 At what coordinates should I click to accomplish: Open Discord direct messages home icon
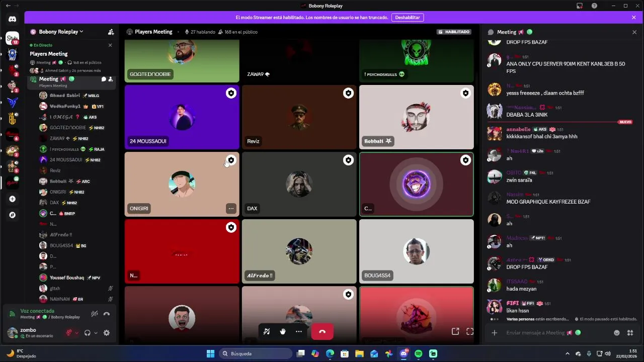(13, 19)
